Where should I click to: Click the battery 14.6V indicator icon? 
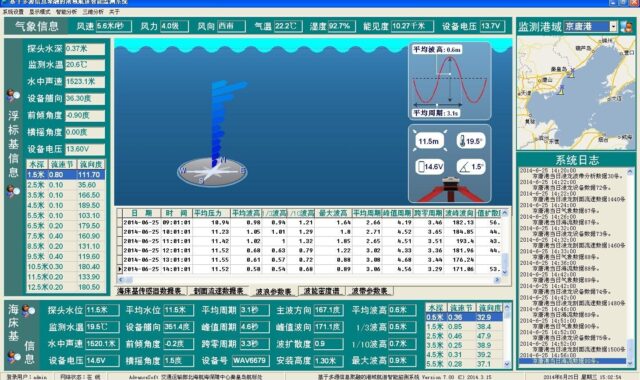[430, 167]
